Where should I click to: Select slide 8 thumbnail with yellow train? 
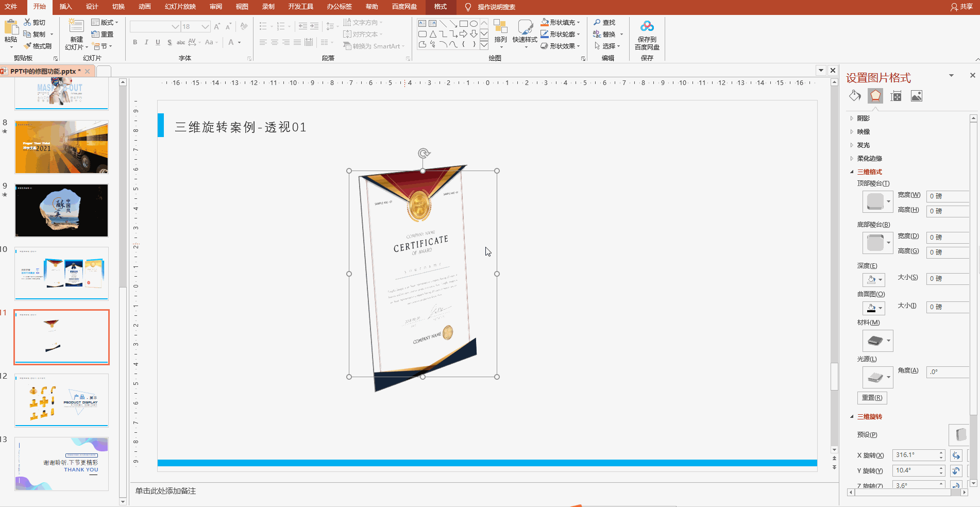click(62, 147)
